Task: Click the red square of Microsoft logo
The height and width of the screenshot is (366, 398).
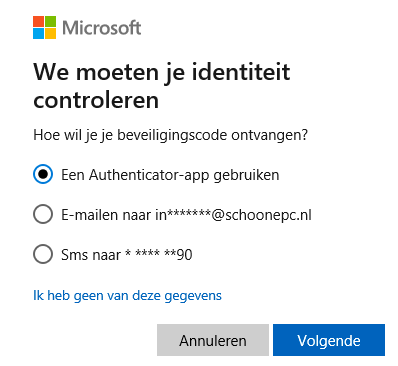Action: (x=38, y=21)
